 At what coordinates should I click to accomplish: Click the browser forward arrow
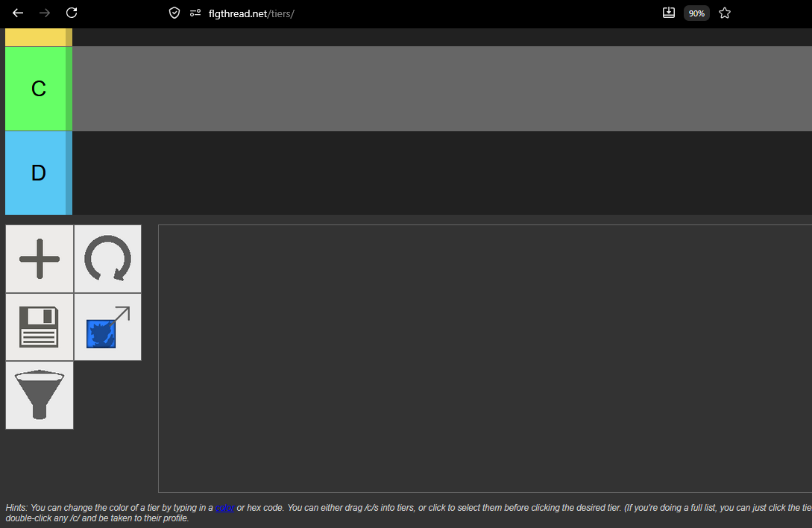pos(45,13)
